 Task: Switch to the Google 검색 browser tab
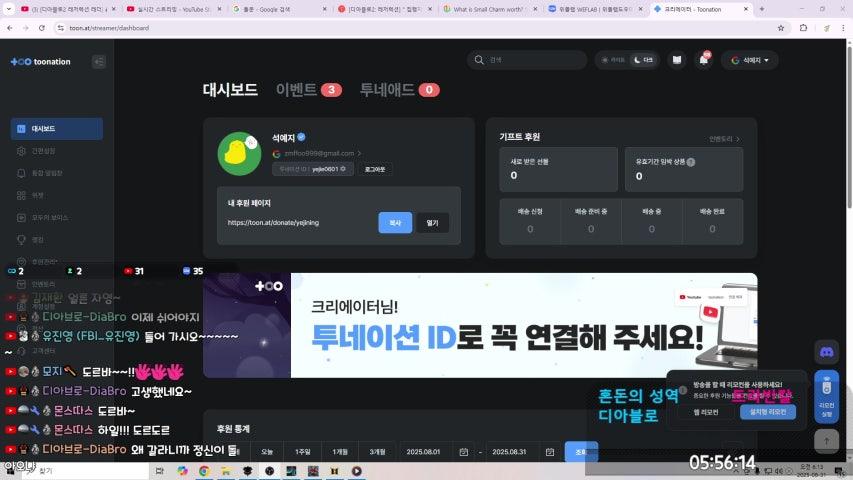(x=277, y=9)
